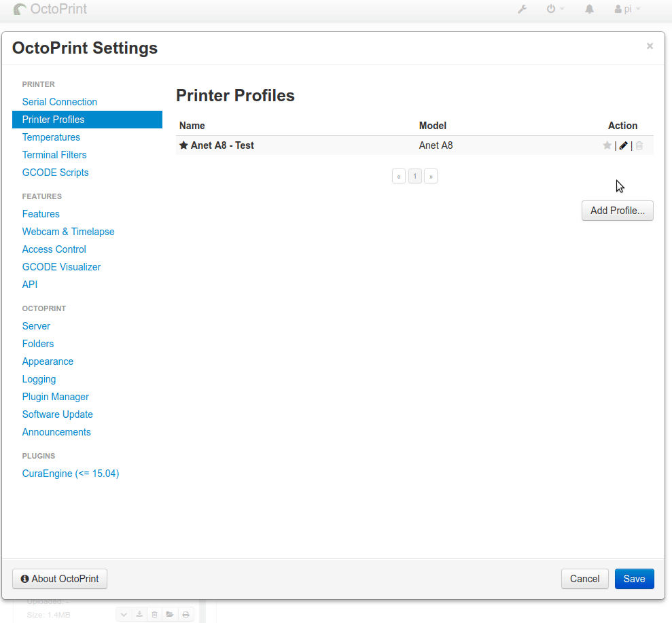
Task: Edit the Anet A8 - Test profile
Action: click(x=624, y=145)
